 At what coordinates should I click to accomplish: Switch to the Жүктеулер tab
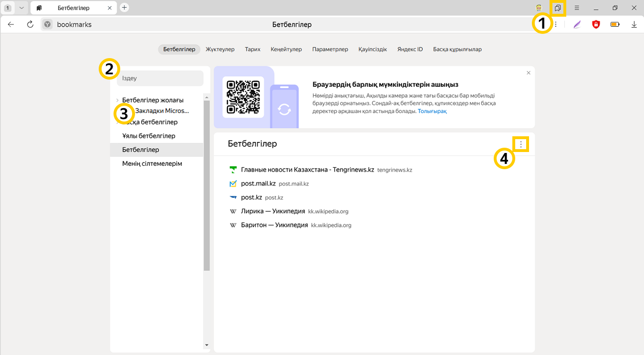(220, 49)
